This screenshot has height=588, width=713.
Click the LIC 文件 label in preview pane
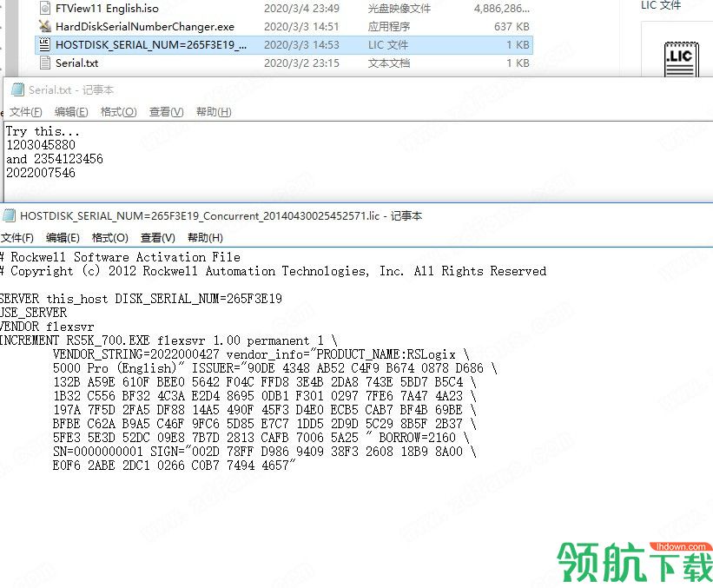point(661,5)
